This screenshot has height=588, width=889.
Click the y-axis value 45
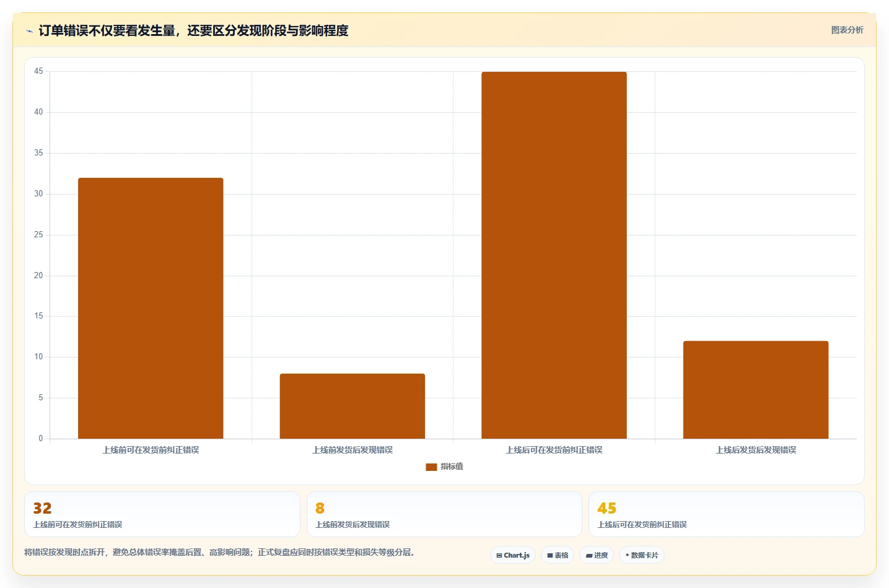[38, 71]
